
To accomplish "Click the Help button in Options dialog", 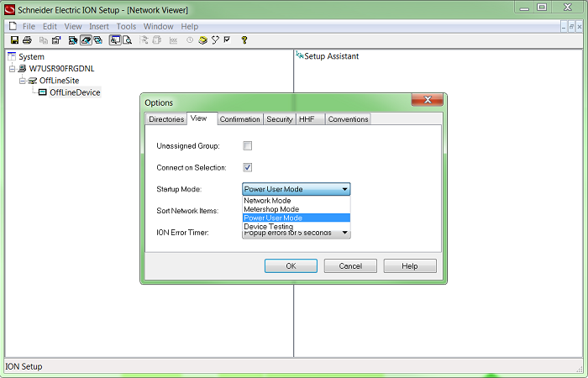I will pos(410,266).
